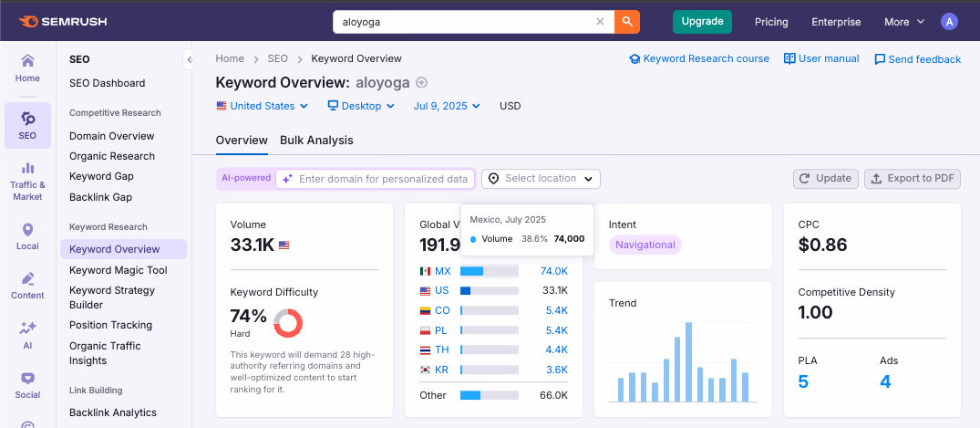The width and height of the screenshot is (980, 428).
Task: Click US country link in Global Volume
Action: 442,290
